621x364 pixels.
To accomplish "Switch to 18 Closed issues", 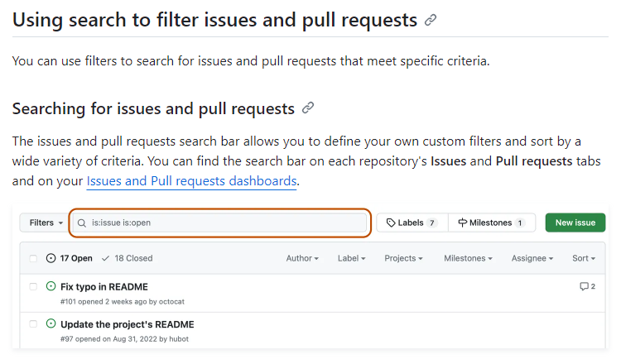I will tap(128, 258).
